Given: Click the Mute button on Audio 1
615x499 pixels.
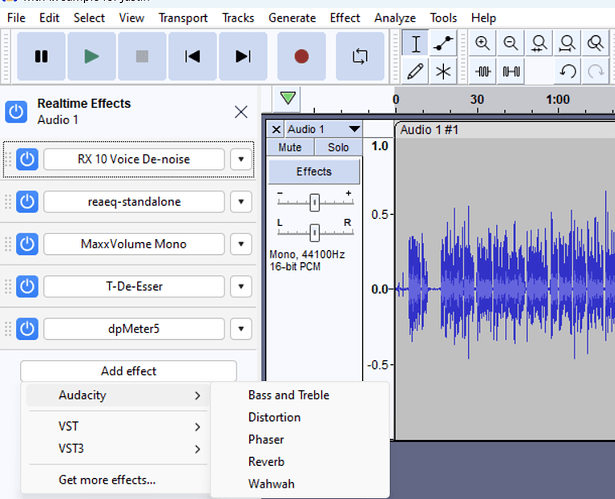Looking at the screenshot, I should click(290, 147).
